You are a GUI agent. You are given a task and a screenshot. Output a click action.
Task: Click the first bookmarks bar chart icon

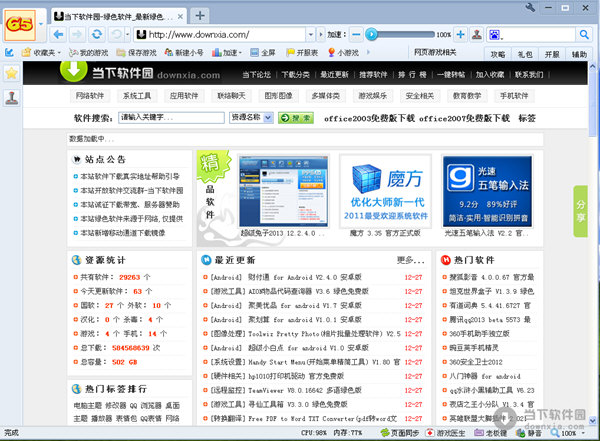tap(10, 52)
